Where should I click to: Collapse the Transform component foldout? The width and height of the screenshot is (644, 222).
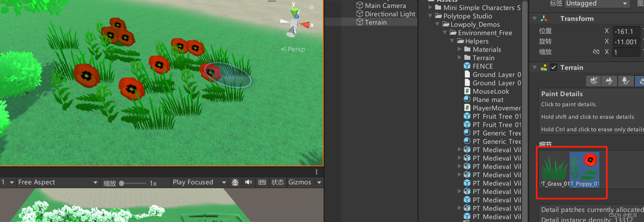(534, 18)
